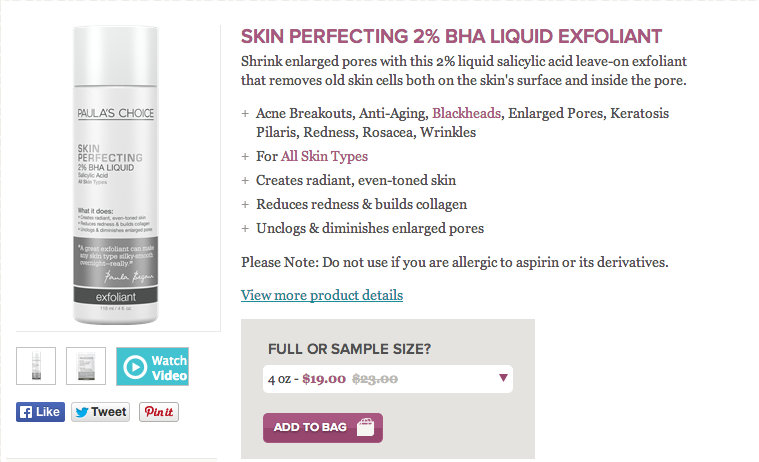759x462 pixels.
Task: Share the product with the Tweet button
Action: (101, 411)
